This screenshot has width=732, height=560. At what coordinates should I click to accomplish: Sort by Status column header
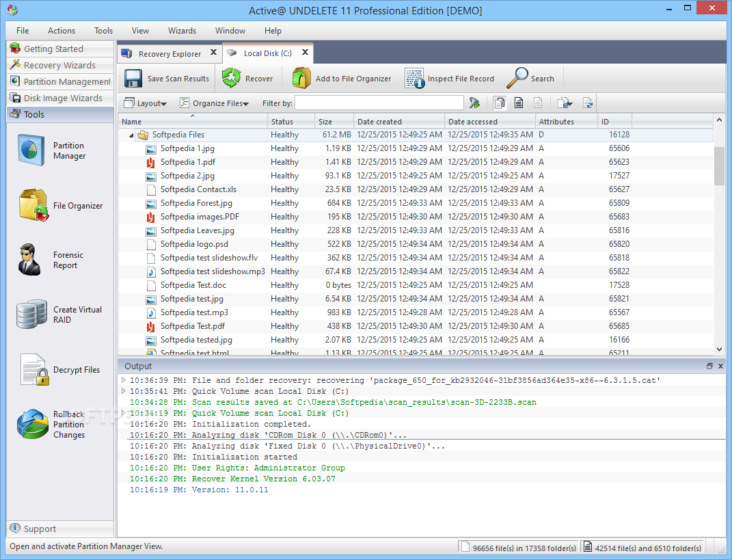click(x=291, y=122)
